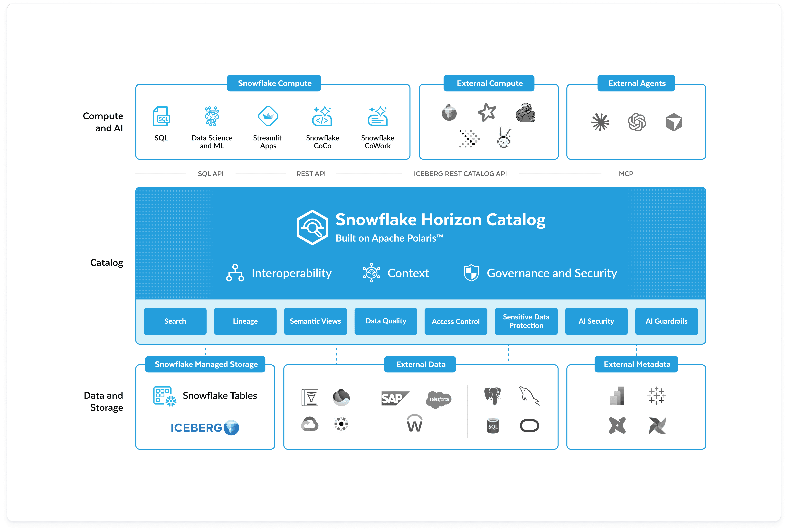
Task: Click the ICEBERG logo in Managed Storage
Action: (x=205, y=428)
